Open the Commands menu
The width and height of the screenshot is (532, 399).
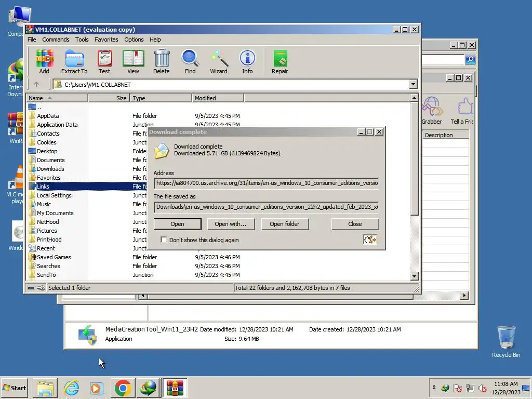pos(56,39)
